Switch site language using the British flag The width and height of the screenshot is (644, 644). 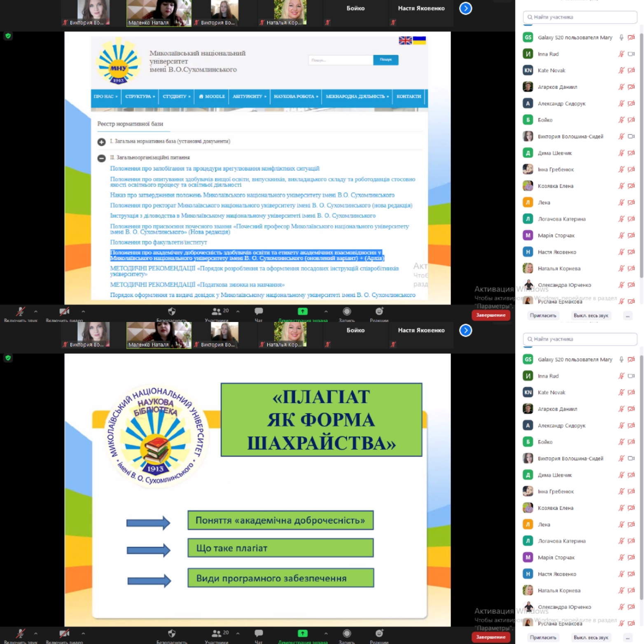(x=405, y=40)
